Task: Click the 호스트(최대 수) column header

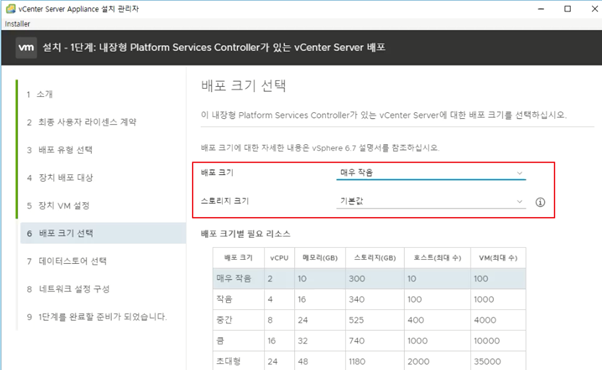Action: coord(437,258)
